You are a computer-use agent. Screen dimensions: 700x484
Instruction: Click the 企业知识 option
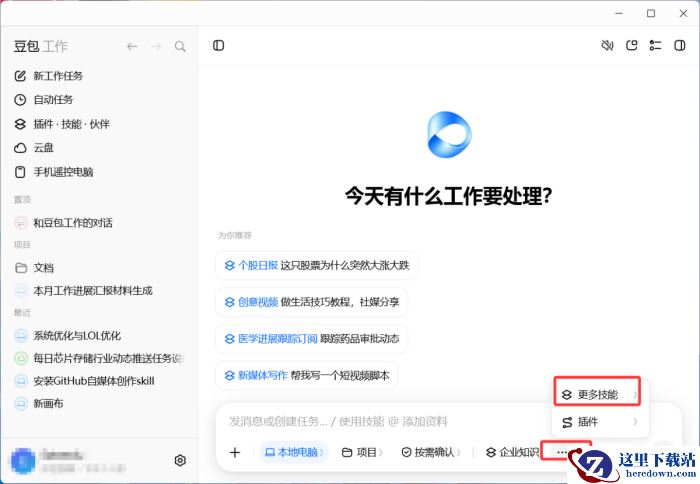(512, 452)
